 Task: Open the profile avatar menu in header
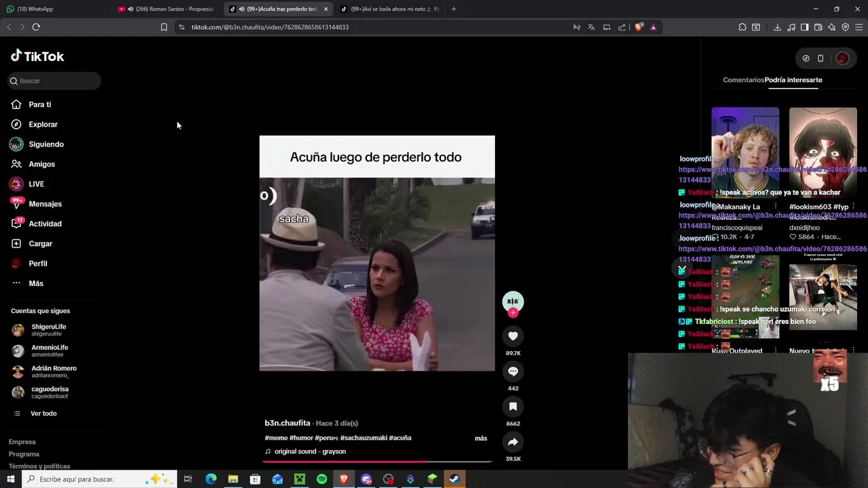842,58
